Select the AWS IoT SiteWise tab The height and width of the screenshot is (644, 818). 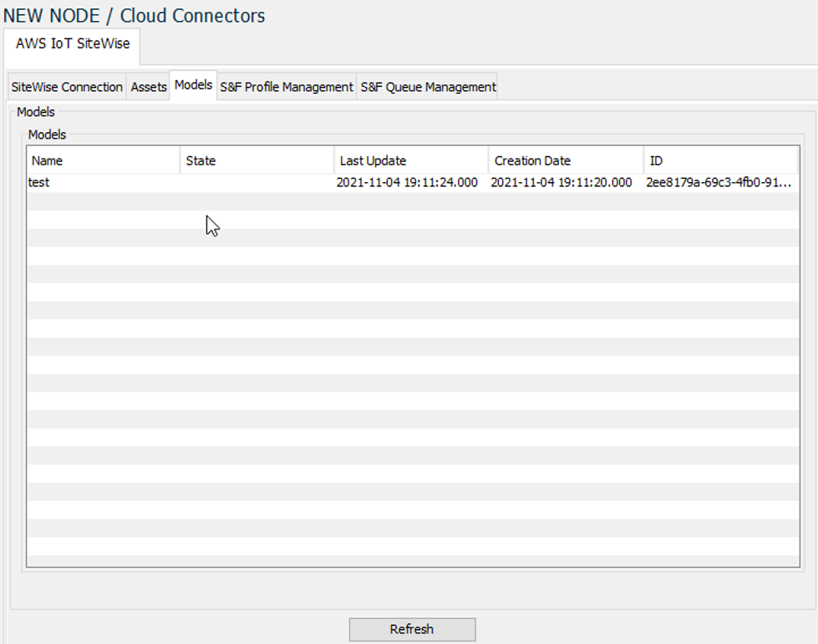pyautogui.click(x=72, y=46)
